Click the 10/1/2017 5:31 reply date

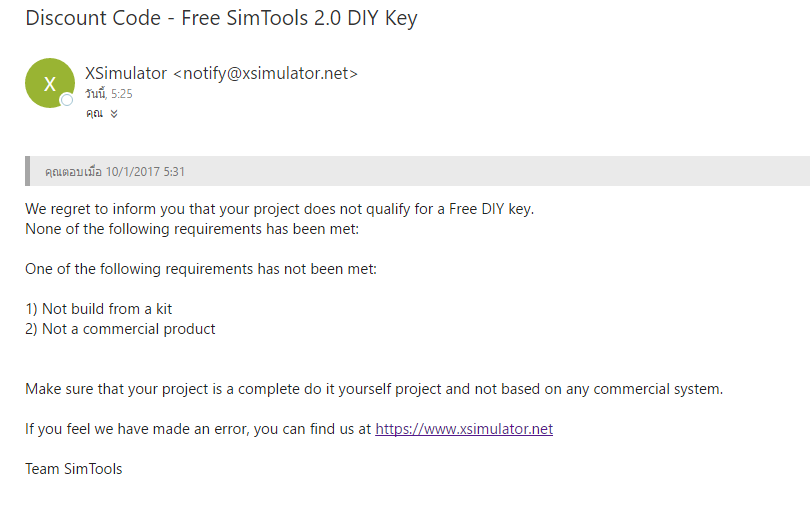[x=145, y=172]
